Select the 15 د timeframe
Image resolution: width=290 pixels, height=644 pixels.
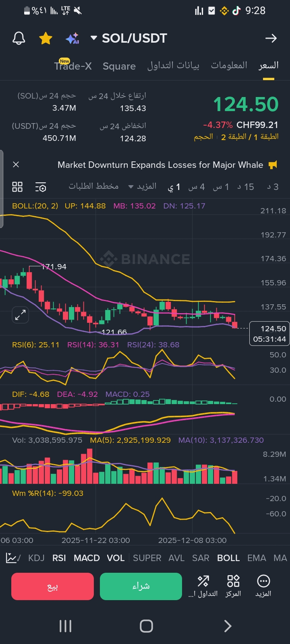(x=245, y=187)
